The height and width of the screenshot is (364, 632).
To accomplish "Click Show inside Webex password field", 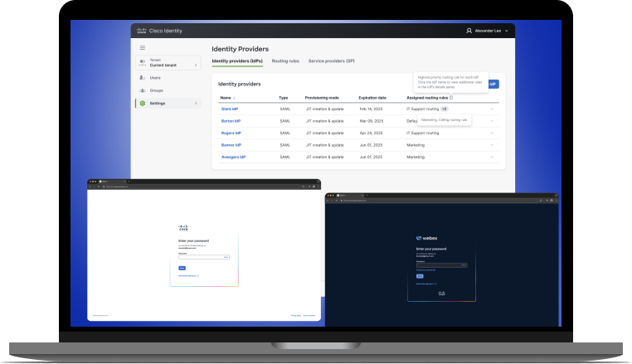I will pyautogui.click(x=464, y=265).
